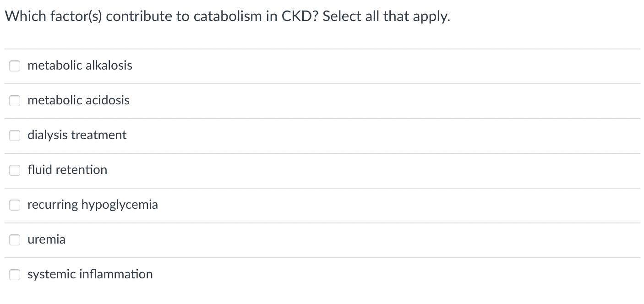Click the 'systemic inflammation' answer label
Image resolution: width=644 pixels, height=304 pixels.
[90, 274]
